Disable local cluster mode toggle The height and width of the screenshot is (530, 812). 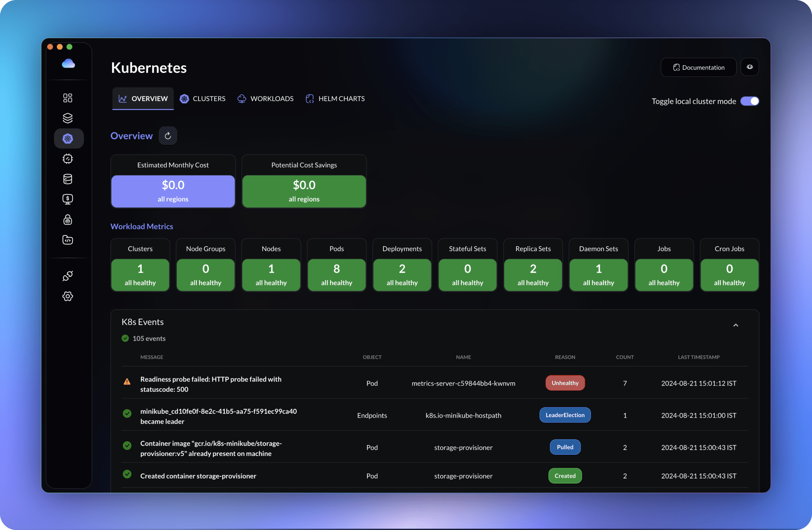pos(749,101)
